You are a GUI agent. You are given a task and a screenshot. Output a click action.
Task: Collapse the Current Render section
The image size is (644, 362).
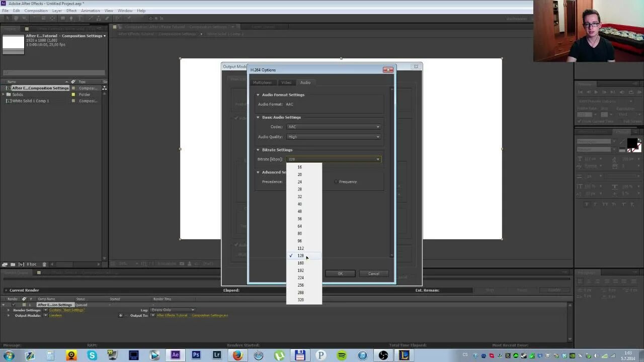pos(6,290)
